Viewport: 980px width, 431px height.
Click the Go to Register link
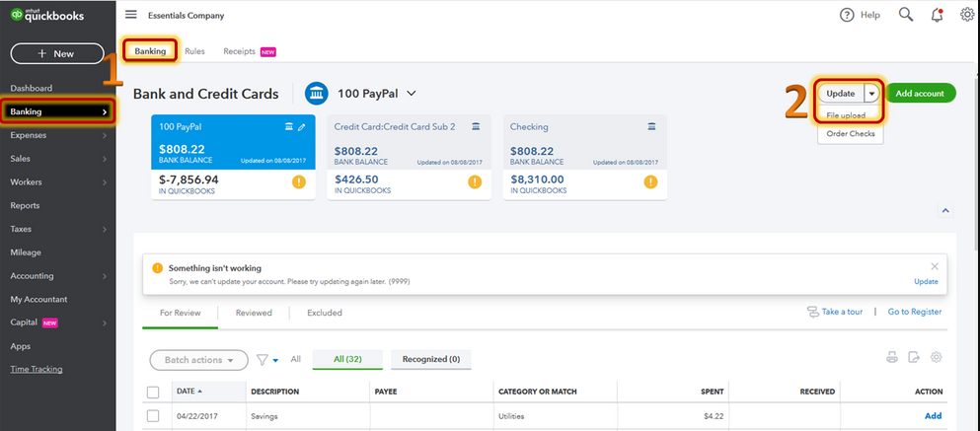[x=915, y=312]
